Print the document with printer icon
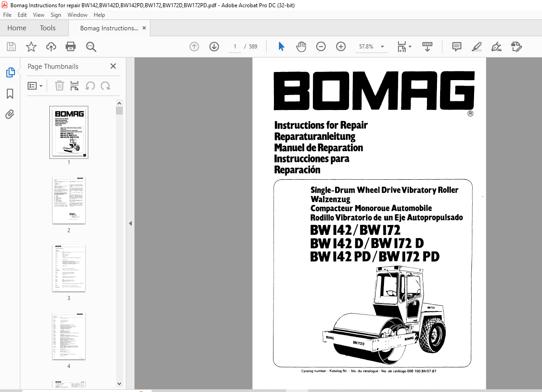This screenshot has width=542, height=392. 71,47
